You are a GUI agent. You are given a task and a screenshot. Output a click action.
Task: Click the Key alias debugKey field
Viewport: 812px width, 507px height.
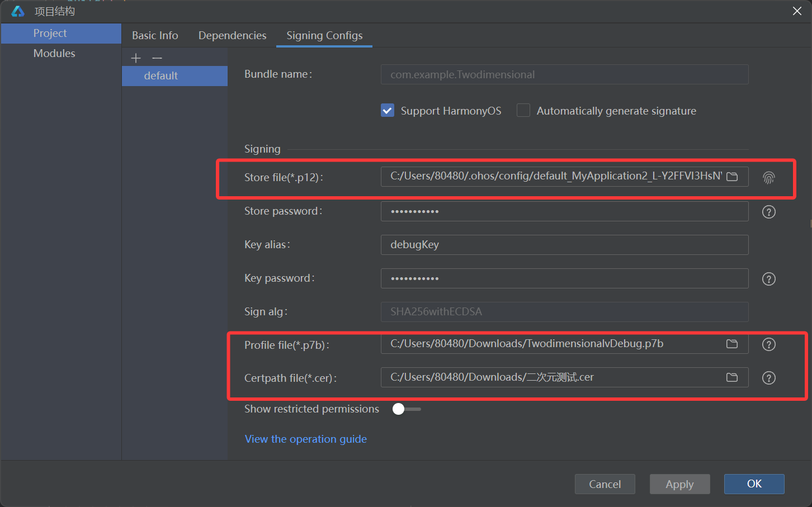pos(564,245)
